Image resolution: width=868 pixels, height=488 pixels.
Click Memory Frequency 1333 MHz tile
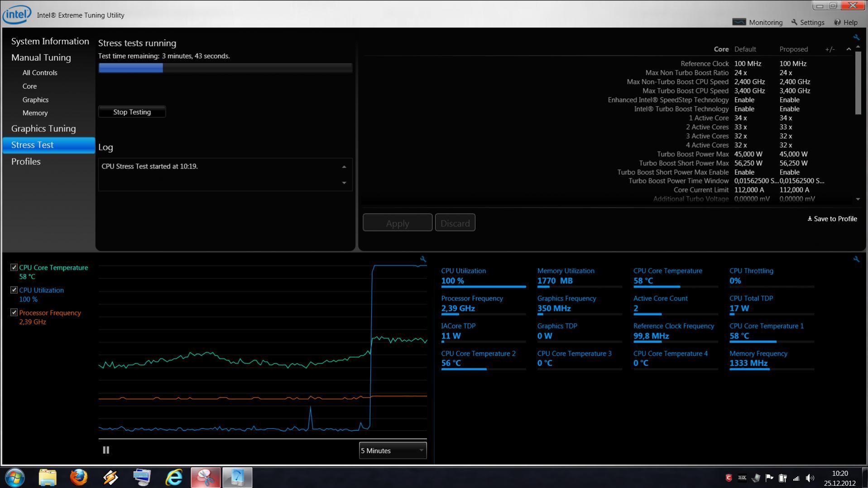click(772, 359)
